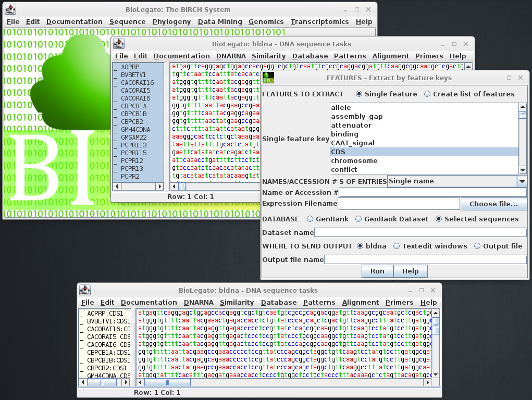Select PCPR113 sequence in upper bldna list

point(139,145)
